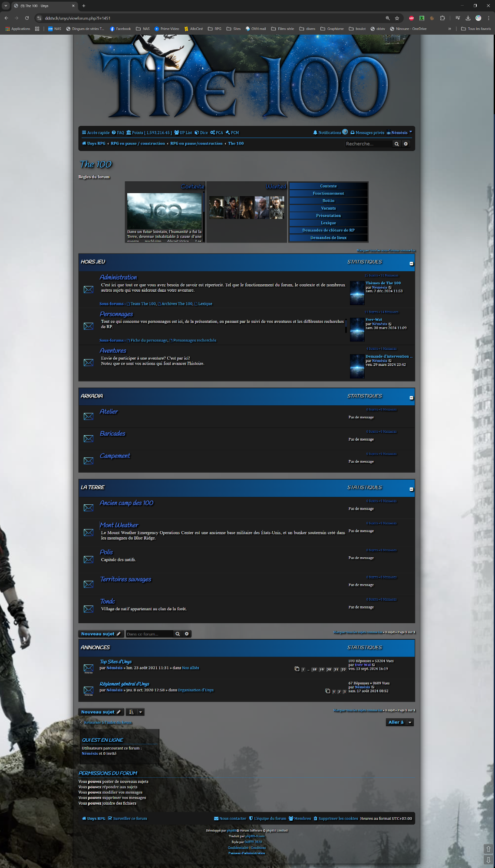Focus the Recherche search field
This screenshot has width=495, height=868.
pyautogui.click(x=368, y=144)
